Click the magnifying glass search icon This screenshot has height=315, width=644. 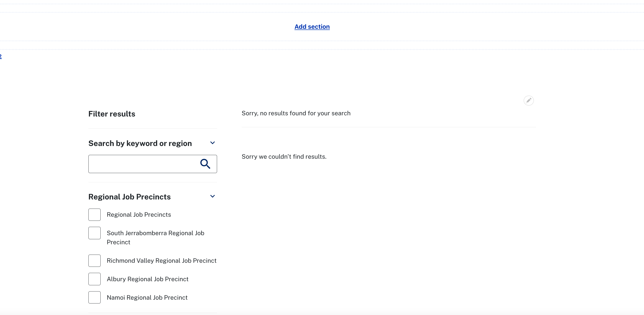tap(205, 164)
